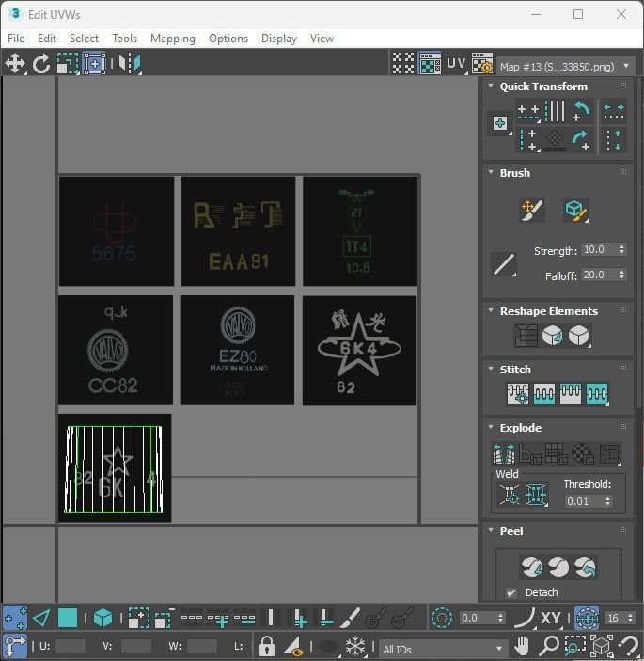Image resolution: width=644 pixels, height=661 pixels.
Task: Enable Edge sub-object mode
Action: coord(41,618)
